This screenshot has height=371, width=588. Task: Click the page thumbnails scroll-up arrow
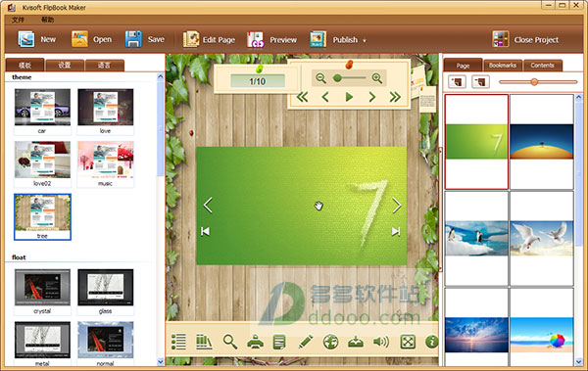[579, 97]
